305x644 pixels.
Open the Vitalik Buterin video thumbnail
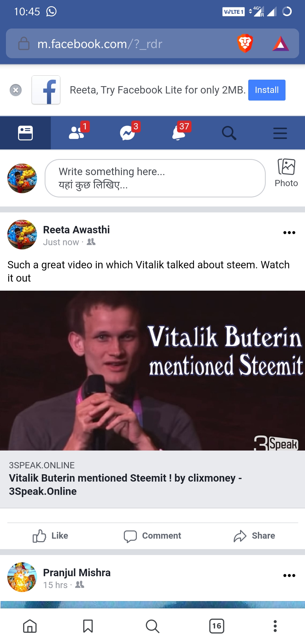point(152,371)
